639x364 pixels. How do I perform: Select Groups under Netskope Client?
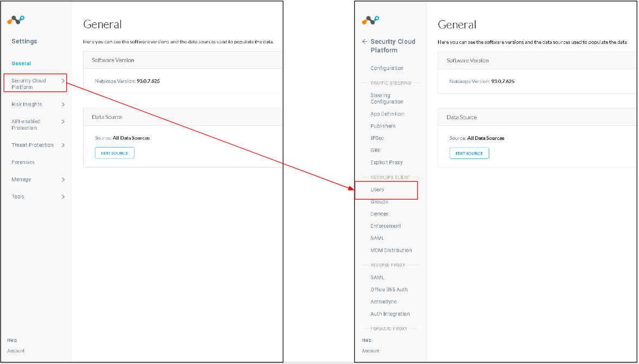click(x=379, y=202)
